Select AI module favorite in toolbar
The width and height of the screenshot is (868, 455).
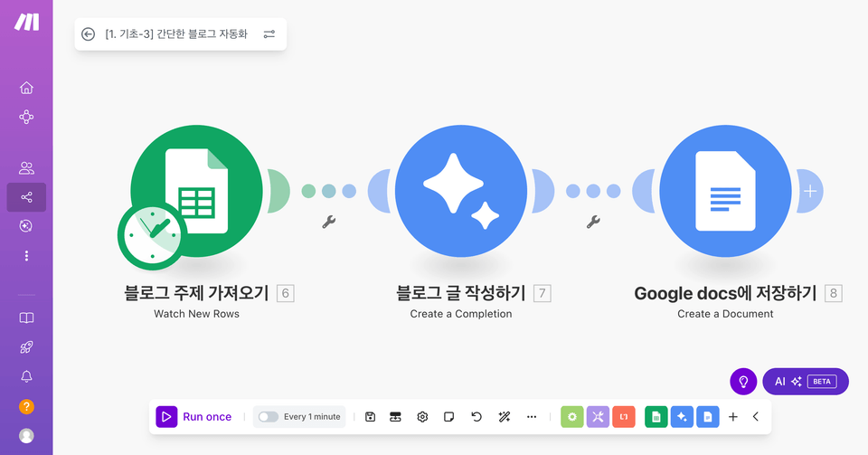(682, 417)
